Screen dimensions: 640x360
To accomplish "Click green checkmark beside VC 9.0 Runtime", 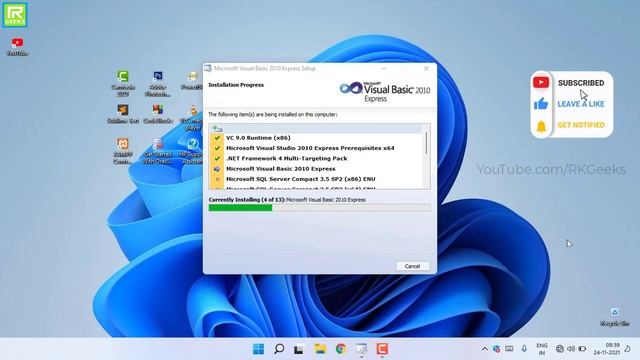I will (217, 138).
